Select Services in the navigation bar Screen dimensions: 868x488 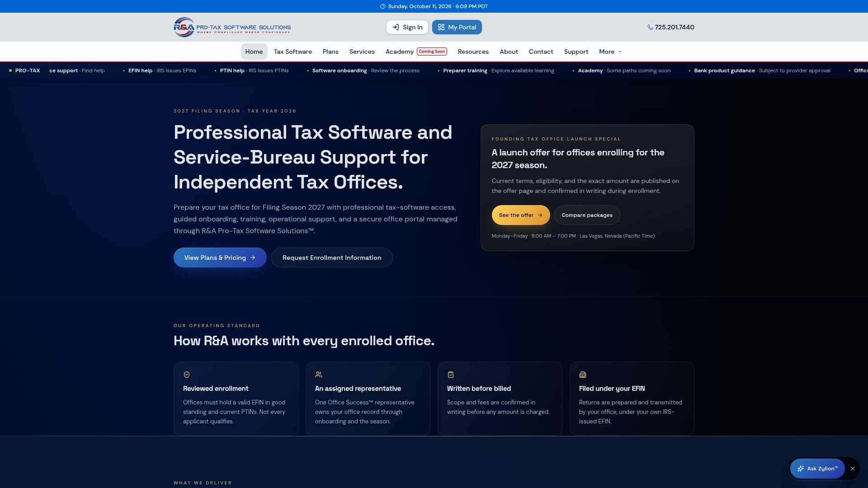(x=362, y=52)
